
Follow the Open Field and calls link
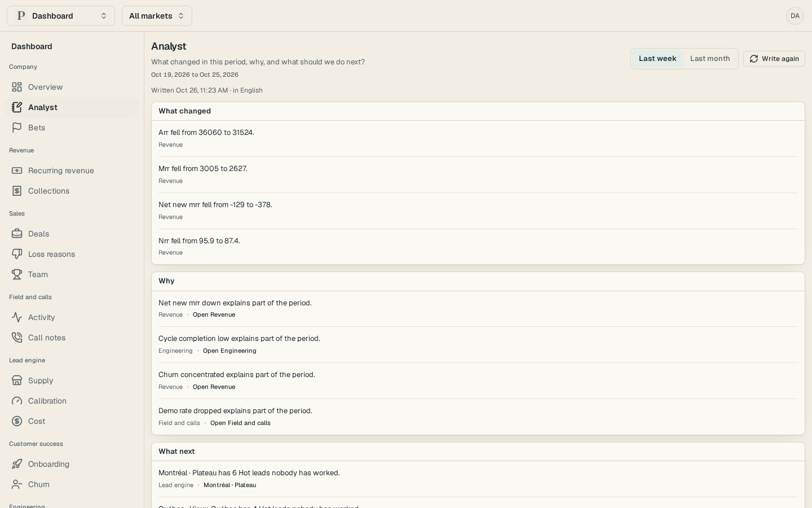click(x=240, y=423)
